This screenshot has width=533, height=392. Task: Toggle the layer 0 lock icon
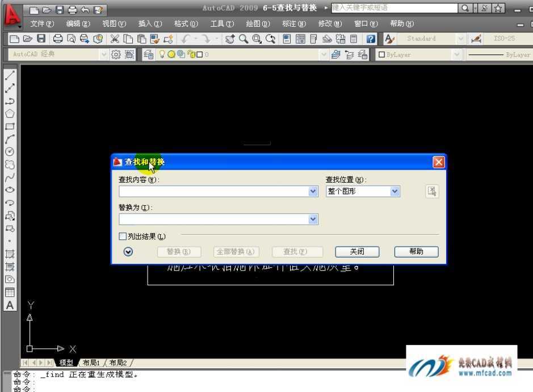click(x=191, y=54)
